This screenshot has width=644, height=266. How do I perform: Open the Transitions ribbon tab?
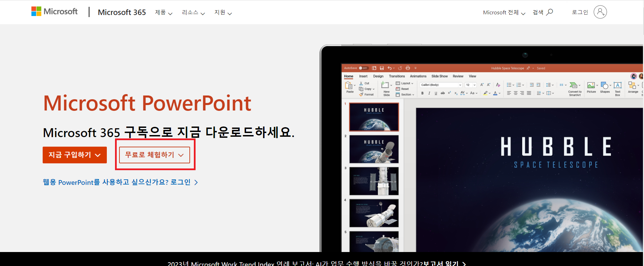pos(397,76)
